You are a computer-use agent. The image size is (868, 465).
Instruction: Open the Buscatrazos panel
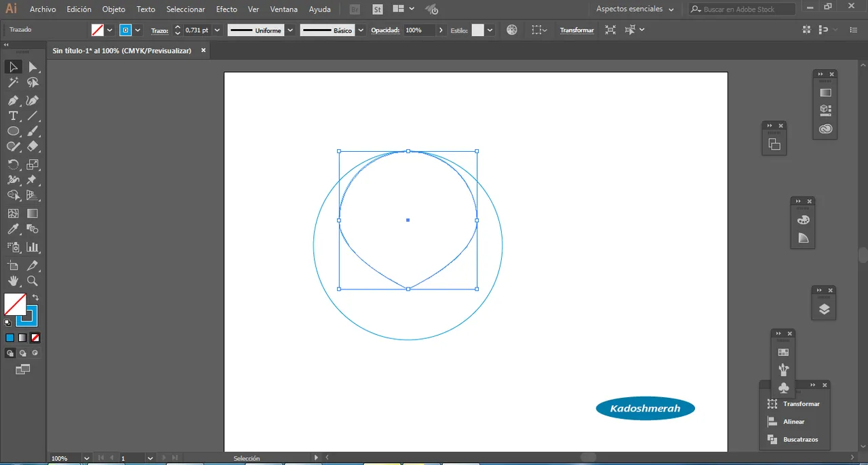[800, 439]
